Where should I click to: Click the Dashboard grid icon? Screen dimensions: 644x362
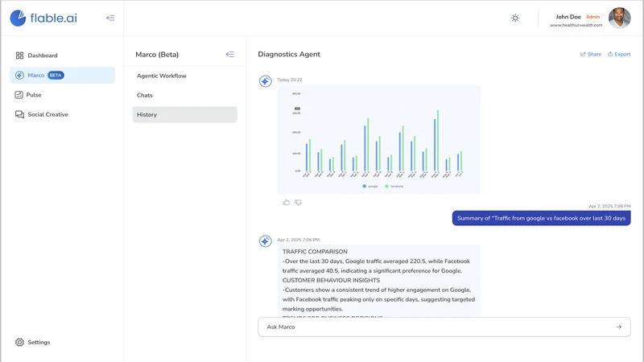19,56
